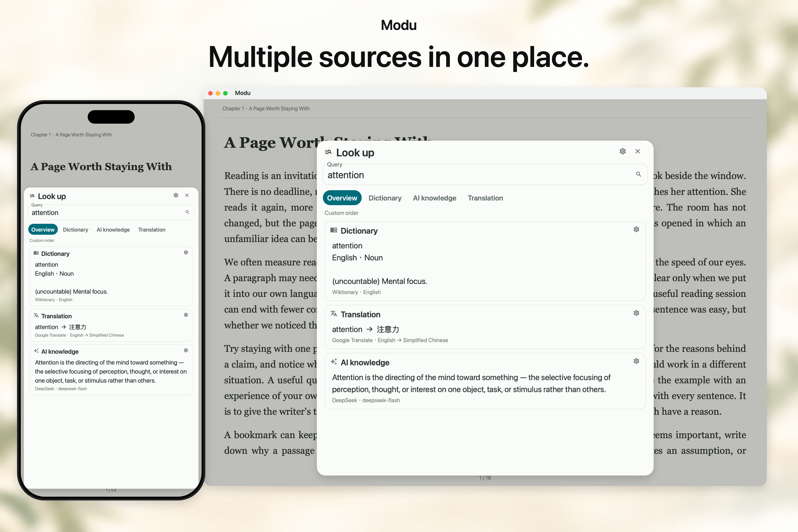Click page indicator 1 / 54 on phone
Image resolution: width=798 pixels, height=532 pixels.
(x=111, y=490)
